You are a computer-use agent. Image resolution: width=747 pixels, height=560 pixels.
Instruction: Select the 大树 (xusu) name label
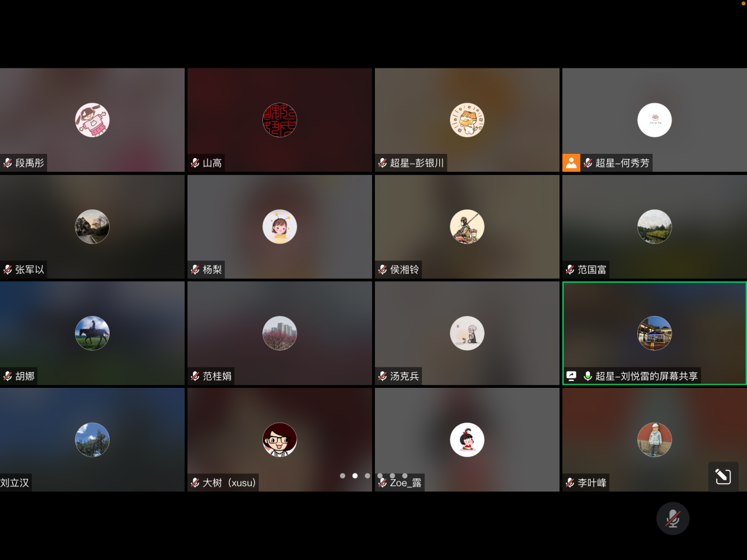coord(230,483)
